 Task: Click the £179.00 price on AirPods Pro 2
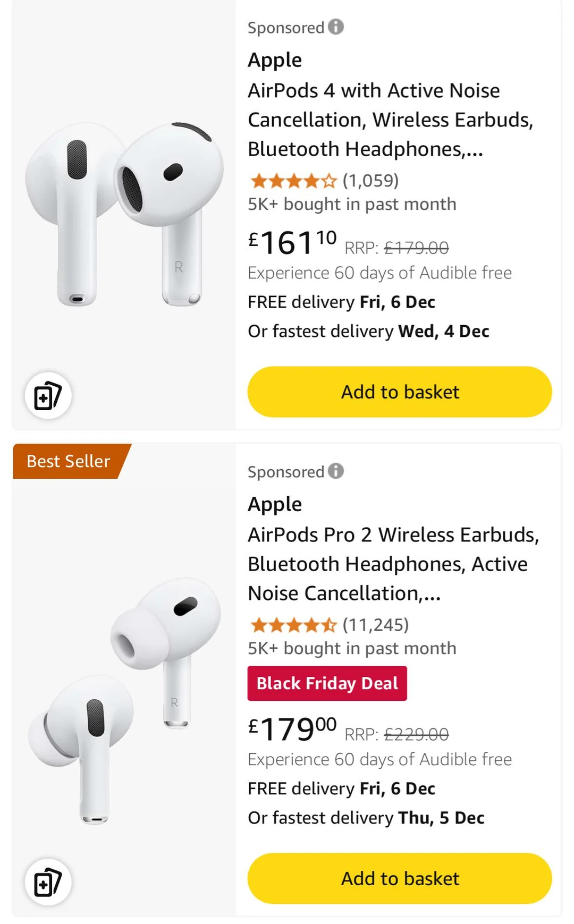point(290,728)
